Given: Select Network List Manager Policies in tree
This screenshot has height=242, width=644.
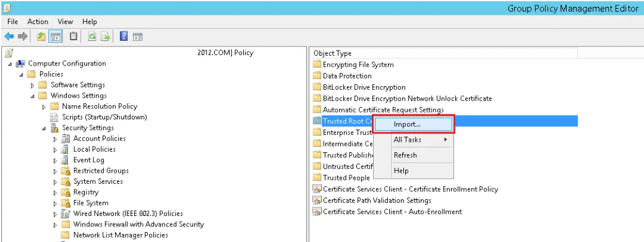Looking at the screenshot, I should (121, 235).
